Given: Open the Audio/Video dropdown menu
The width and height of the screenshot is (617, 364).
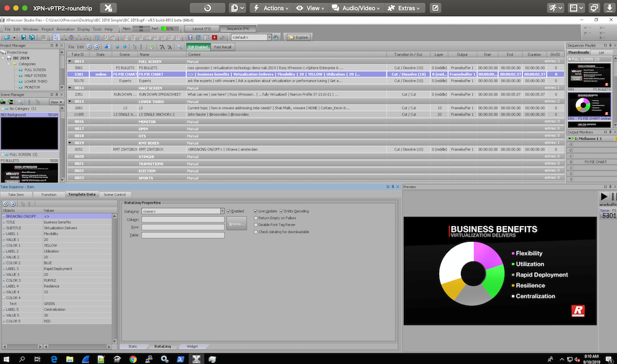Looking at the screenshot, I should point(357,8).
